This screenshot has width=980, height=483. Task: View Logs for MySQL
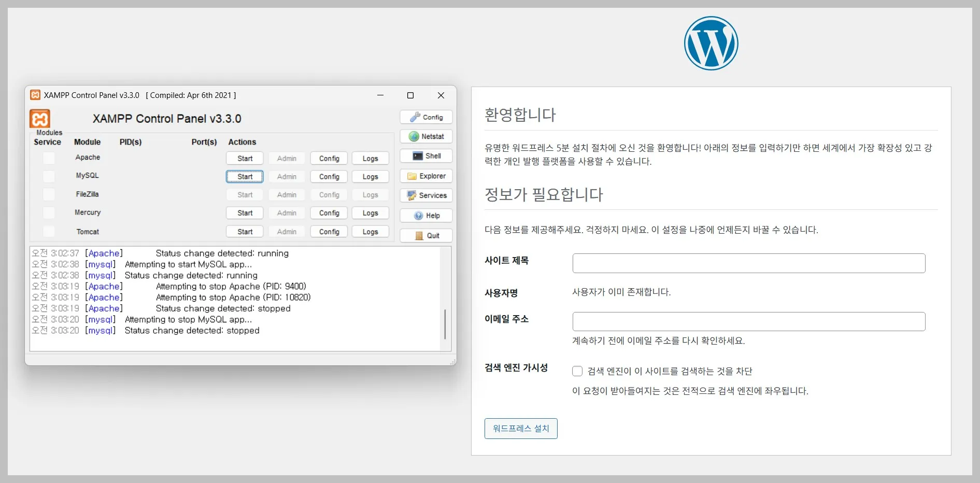point(370,177)
